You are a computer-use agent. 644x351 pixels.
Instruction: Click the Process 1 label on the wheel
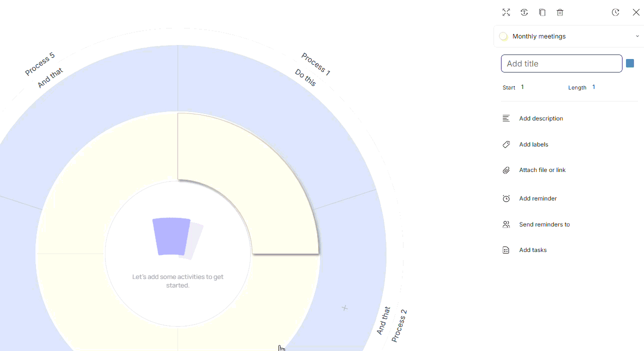[315, 64]
